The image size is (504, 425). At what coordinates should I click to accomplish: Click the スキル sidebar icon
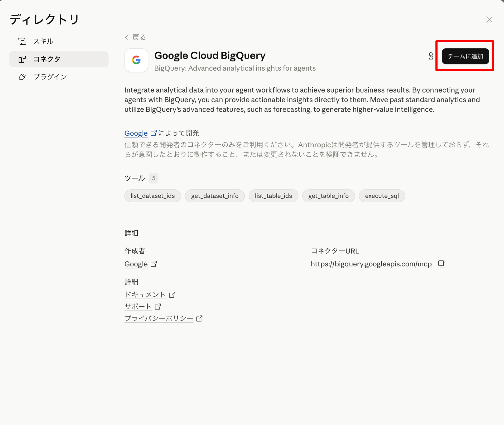tap(22, 41)
